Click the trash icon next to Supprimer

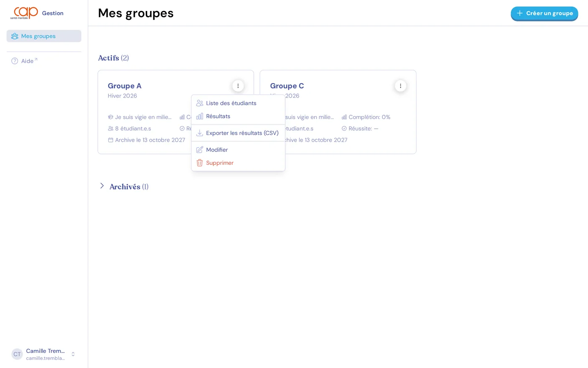pyautogui.click(x=199, y=163)
